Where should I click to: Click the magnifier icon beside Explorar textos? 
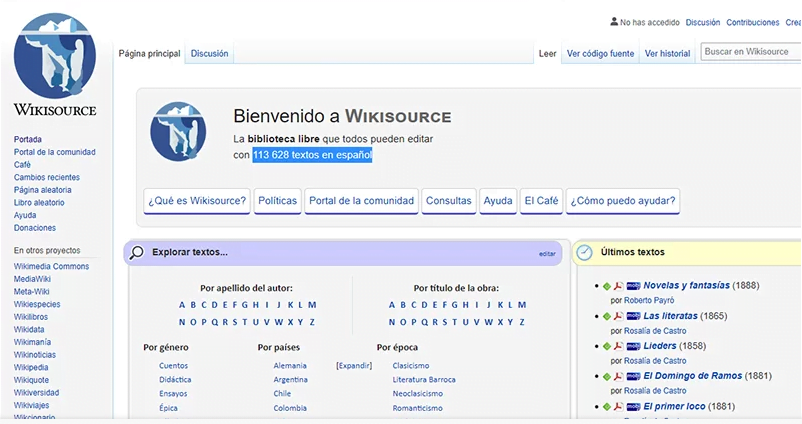(x=137, y=252)
